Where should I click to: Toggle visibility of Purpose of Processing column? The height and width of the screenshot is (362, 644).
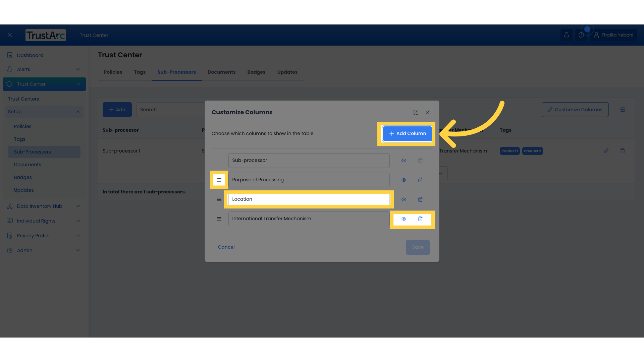coord(404,180)
